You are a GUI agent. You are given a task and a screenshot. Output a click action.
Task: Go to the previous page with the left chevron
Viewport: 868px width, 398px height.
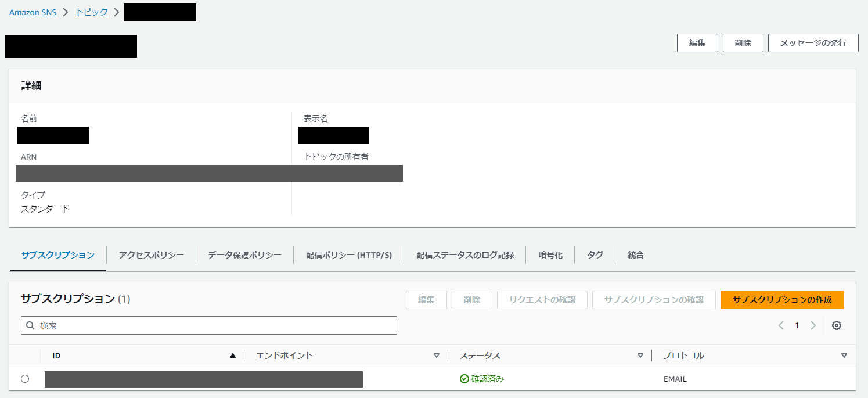point(781,325)
